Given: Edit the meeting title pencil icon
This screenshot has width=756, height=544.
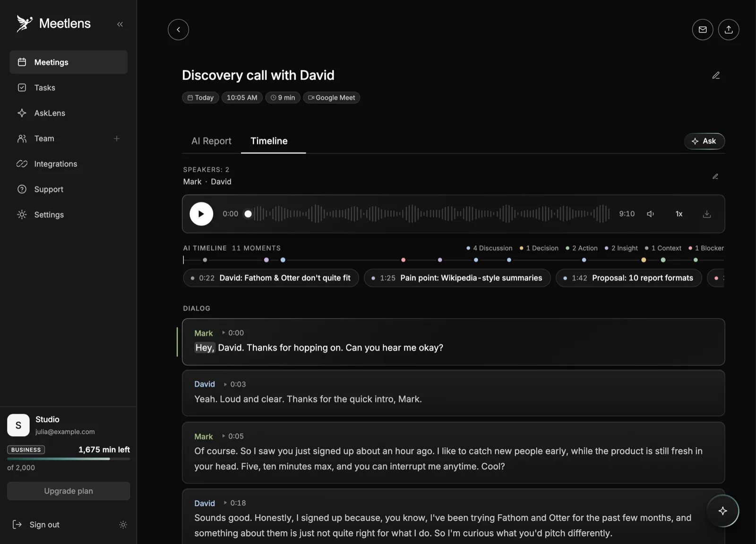Looking at the screenshot, I should [x=716, y=75].
